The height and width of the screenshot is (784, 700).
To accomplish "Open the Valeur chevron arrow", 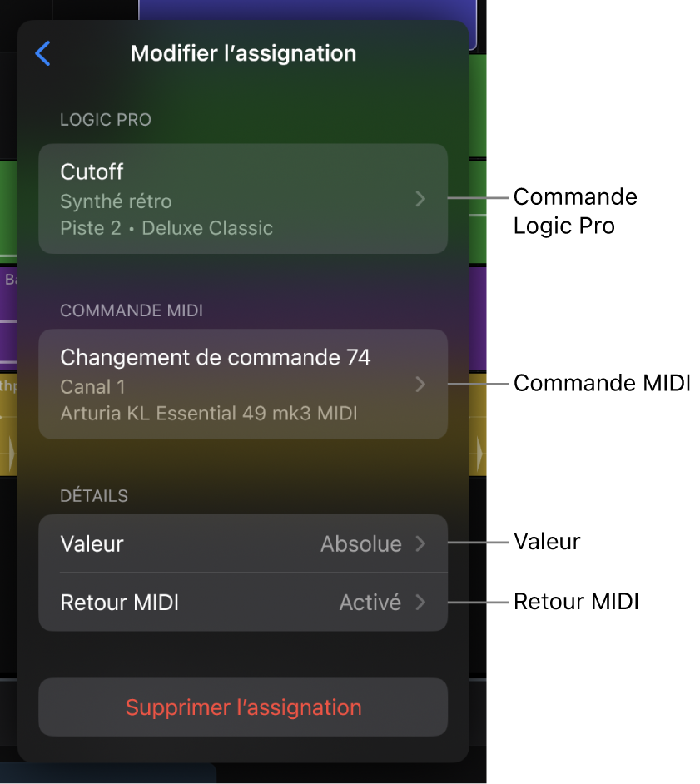I will click(x=420, y=543).
